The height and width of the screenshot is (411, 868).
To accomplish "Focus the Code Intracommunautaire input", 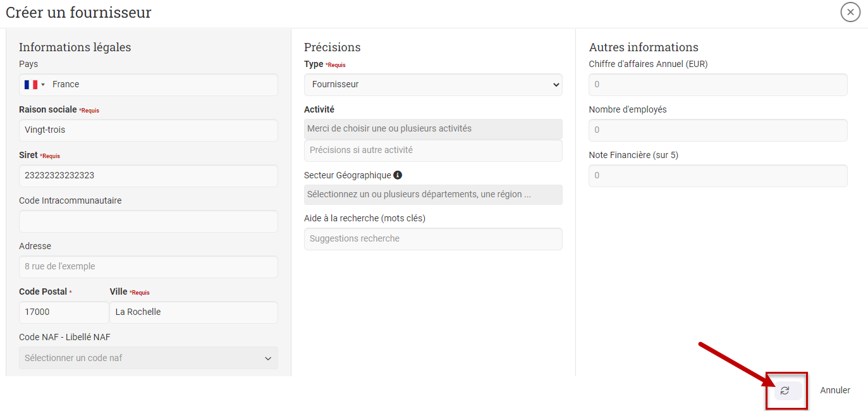I will pyautogui.click(x=149, y=221).
